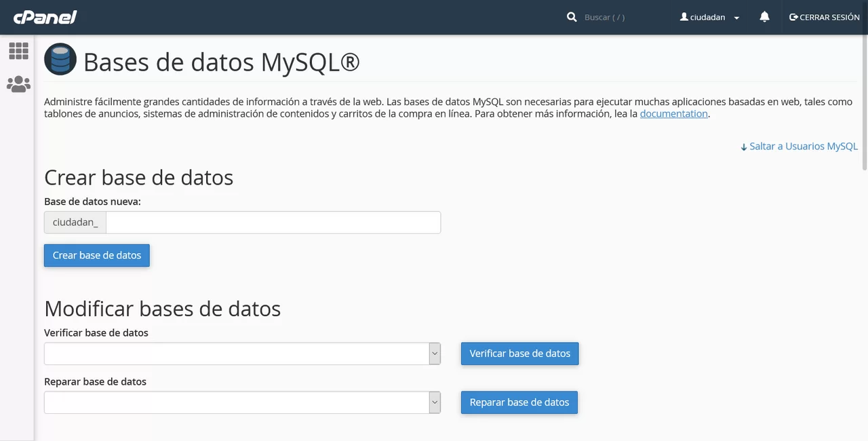Image resolution: width=868 pixels, height=441 pixels.
Task: Open the Verificar base de datos dropdown
Action: click(242, 353)
